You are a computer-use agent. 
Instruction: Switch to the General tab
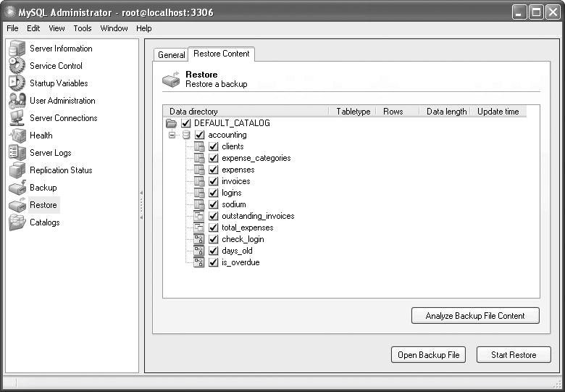click(x=171, y=55)
